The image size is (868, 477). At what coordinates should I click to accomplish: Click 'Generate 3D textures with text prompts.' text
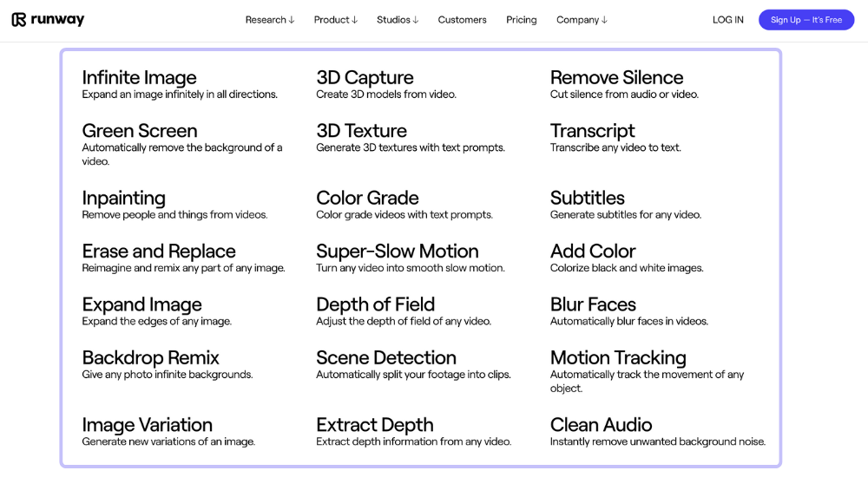click(x=411, y=147)
